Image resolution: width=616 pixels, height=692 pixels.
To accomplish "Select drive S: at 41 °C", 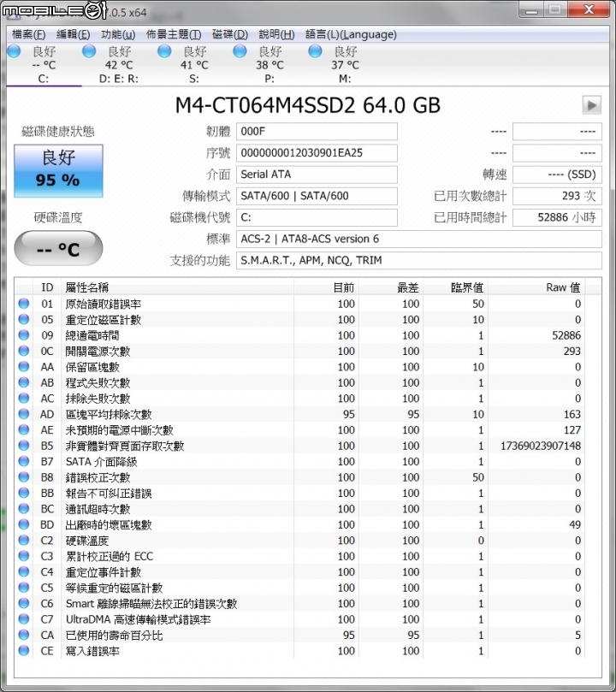I will click(194, 65).
